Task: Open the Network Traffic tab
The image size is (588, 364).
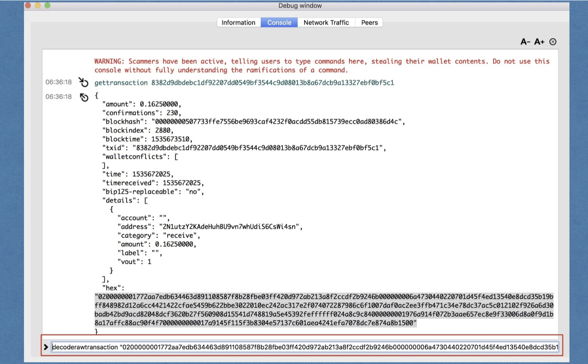Action: [326, 22]
